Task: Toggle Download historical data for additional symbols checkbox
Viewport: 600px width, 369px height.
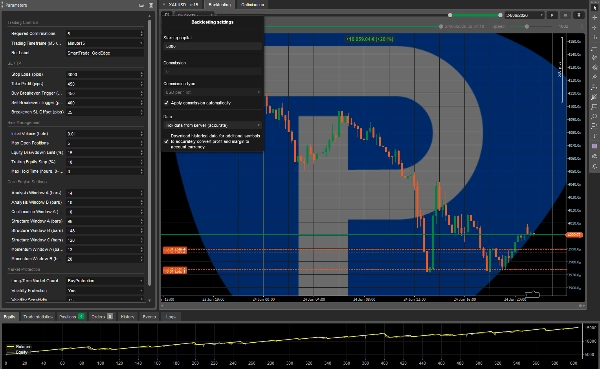Action: point(166,141)
